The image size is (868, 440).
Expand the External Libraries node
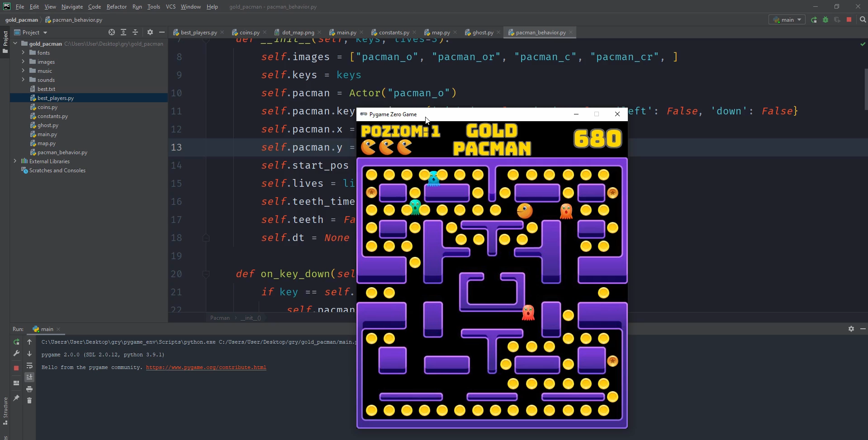tap(15, 161)
